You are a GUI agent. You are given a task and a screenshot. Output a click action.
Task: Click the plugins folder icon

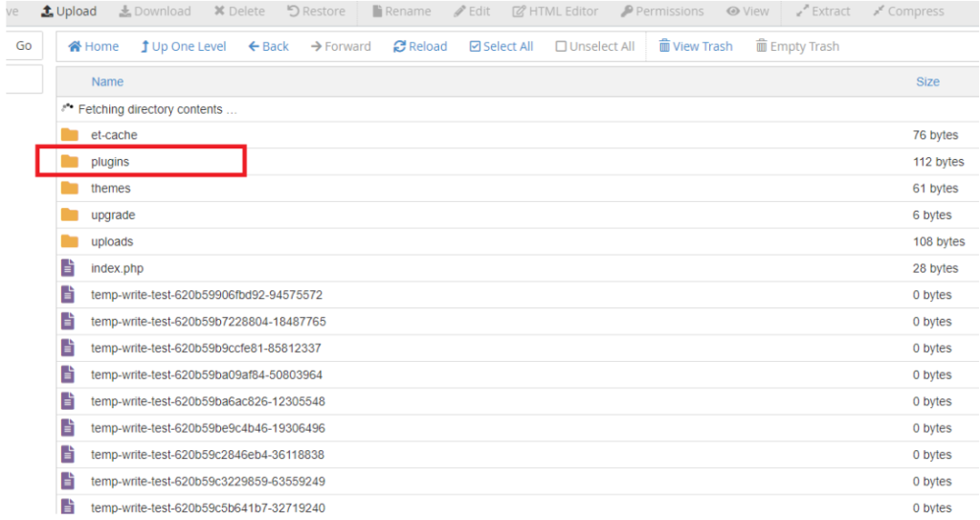pos(69,162)
